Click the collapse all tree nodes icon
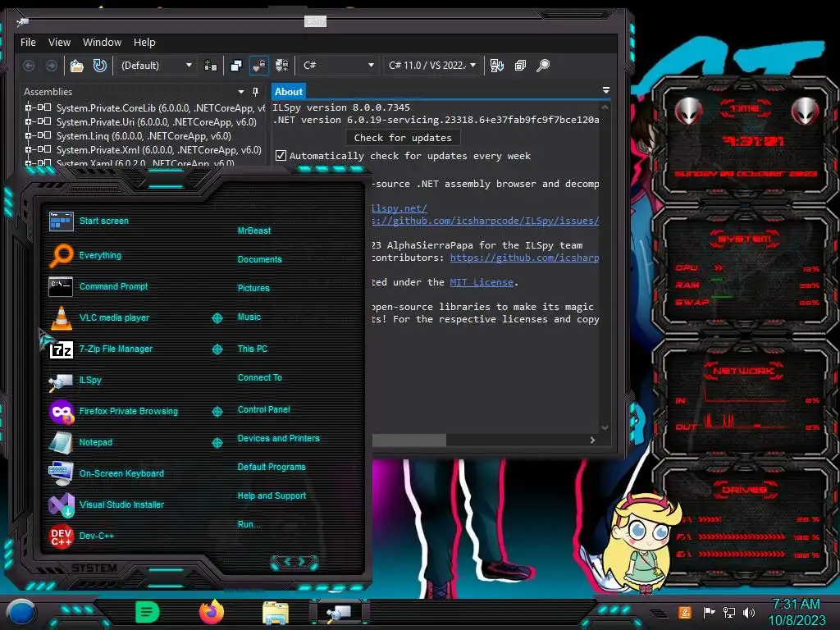 [520, 66]
